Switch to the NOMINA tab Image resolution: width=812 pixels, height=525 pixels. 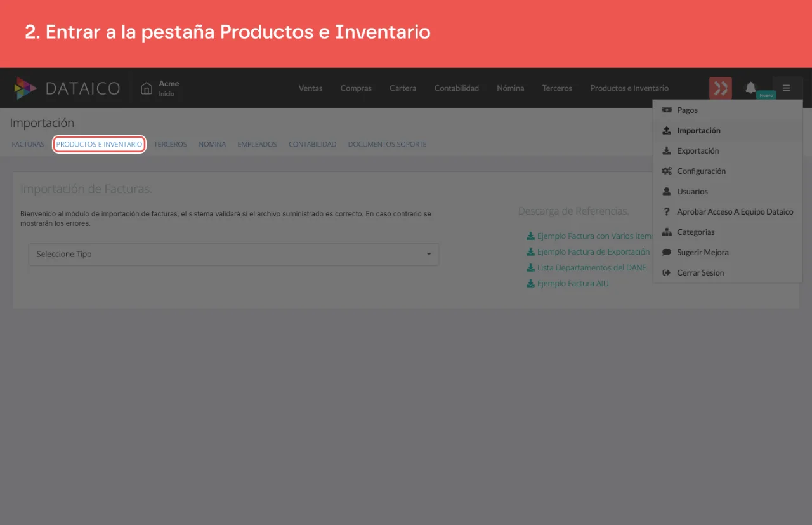point(212,144)
